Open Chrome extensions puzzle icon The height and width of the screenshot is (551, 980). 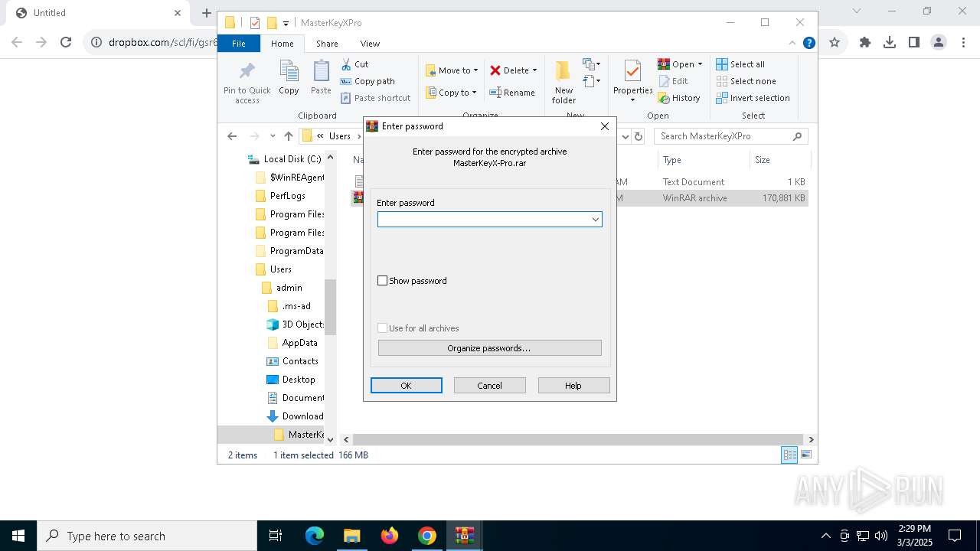coord(865,42)
